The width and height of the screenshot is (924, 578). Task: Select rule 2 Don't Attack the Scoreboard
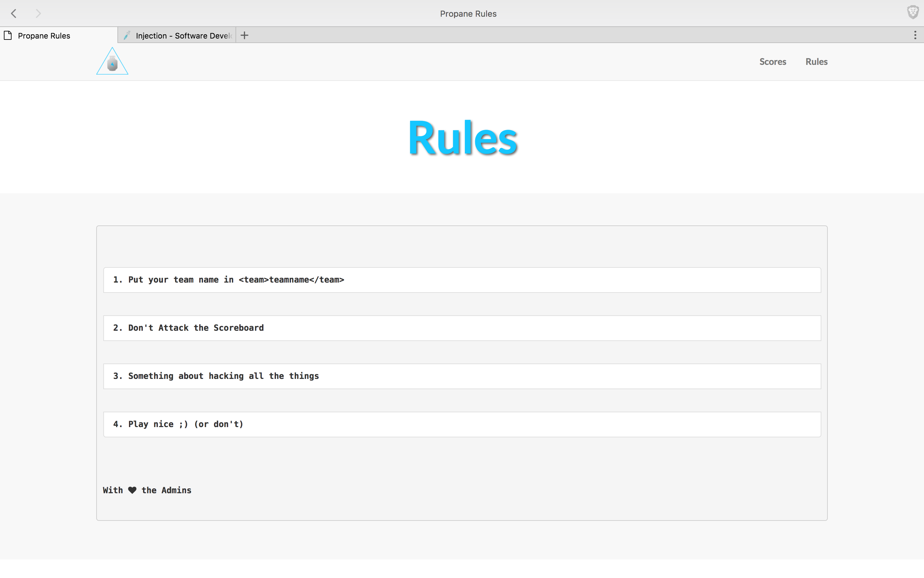pyautogui.click(x=462, y=328)
